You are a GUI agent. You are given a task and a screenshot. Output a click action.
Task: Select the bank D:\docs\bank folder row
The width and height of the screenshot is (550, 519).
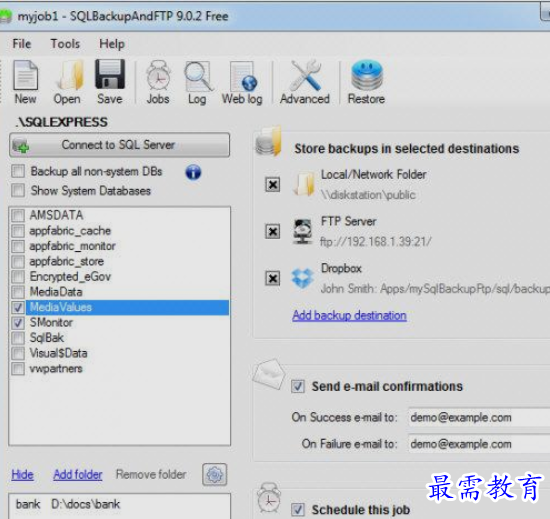[120, 504]
